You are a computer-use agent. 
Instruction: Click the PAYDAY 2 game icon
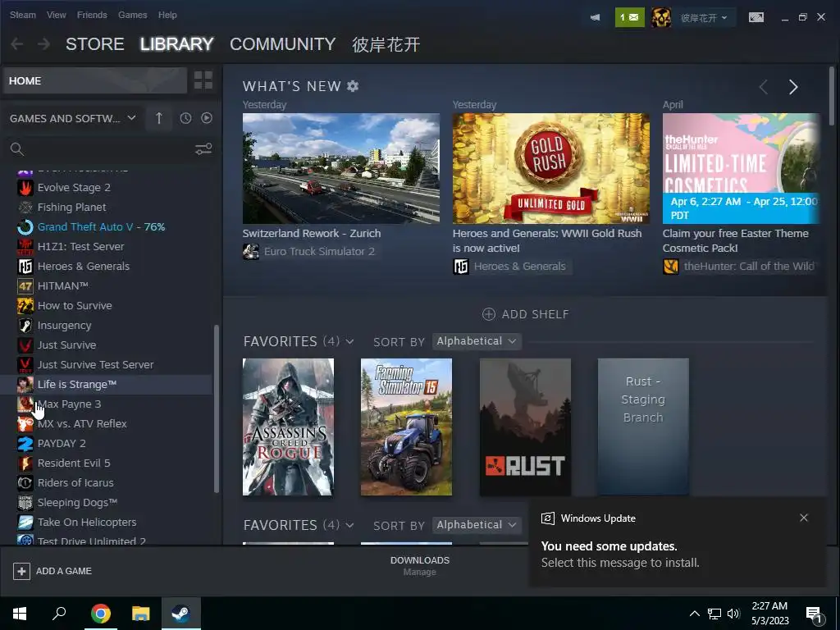(x=25, y=444)
